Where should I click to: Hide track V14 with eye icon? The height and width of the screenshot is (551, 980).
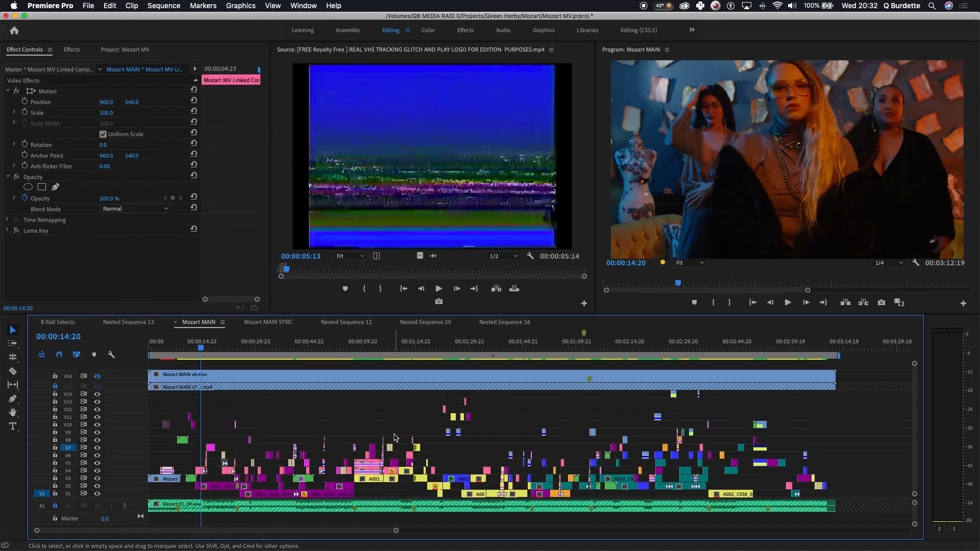point(97,394)
